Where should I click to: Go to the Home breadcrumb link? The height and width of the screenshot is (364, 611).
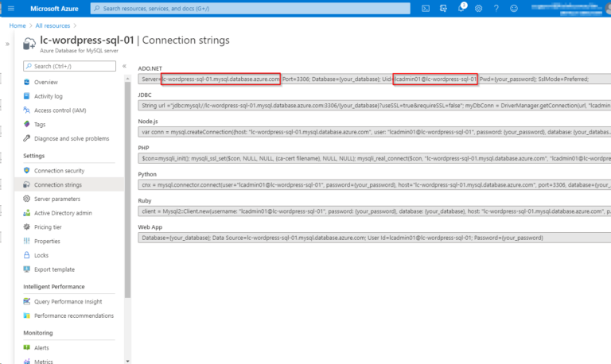tap(18, 25)
